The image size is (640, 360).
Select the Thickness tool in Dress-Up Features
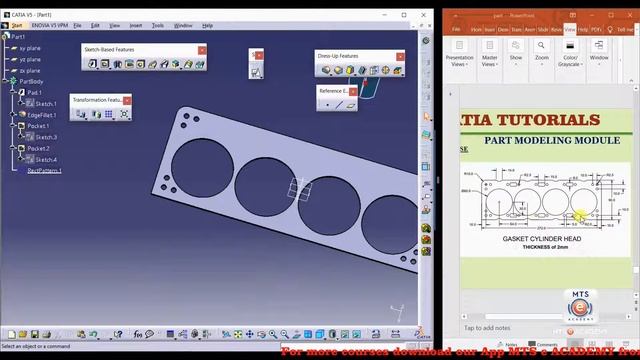[374, 70]
